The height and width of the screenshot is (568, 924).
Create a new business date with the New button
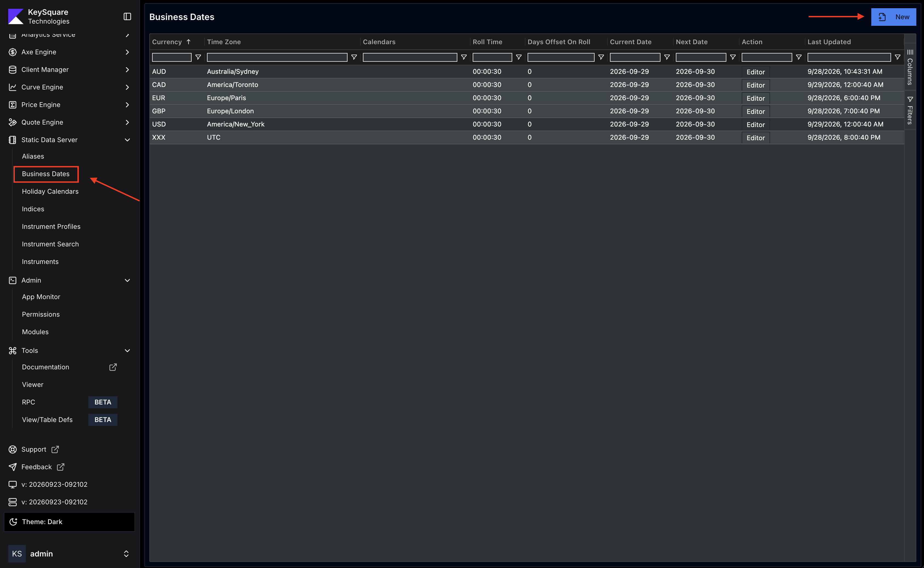point(893,17)
